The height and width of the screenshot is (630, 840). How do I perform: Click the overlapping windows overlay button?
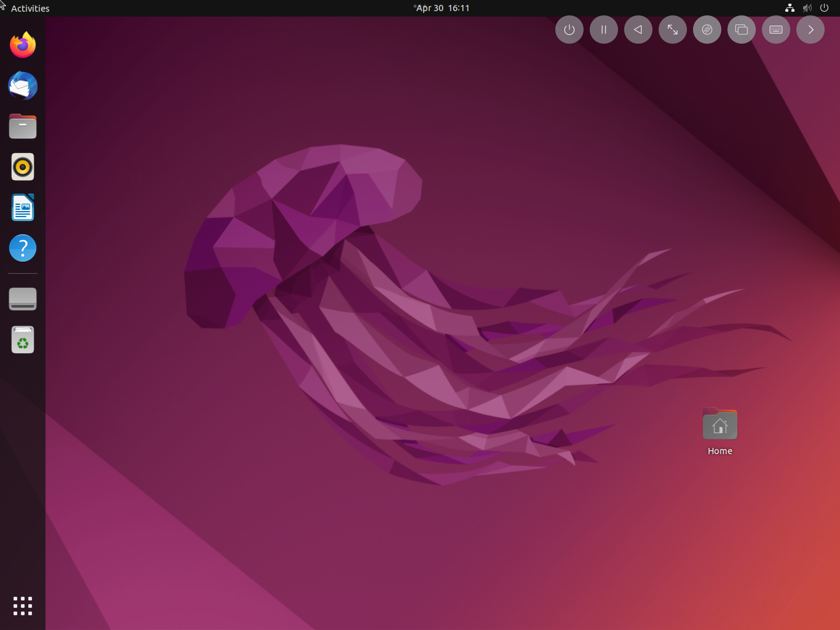coord(742,30)
